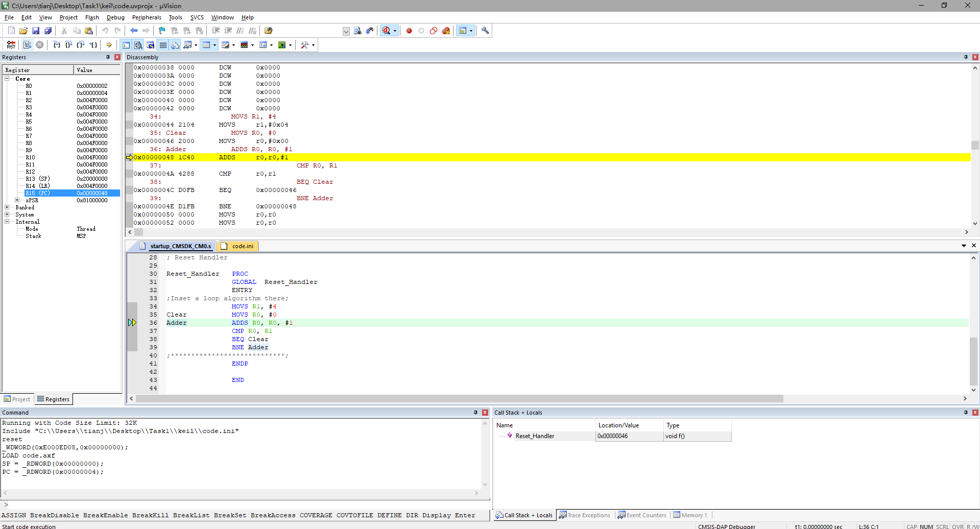The image size is (980, 529).
Task: Insert a breakpoint with the red circle icon
Action: 409,31
